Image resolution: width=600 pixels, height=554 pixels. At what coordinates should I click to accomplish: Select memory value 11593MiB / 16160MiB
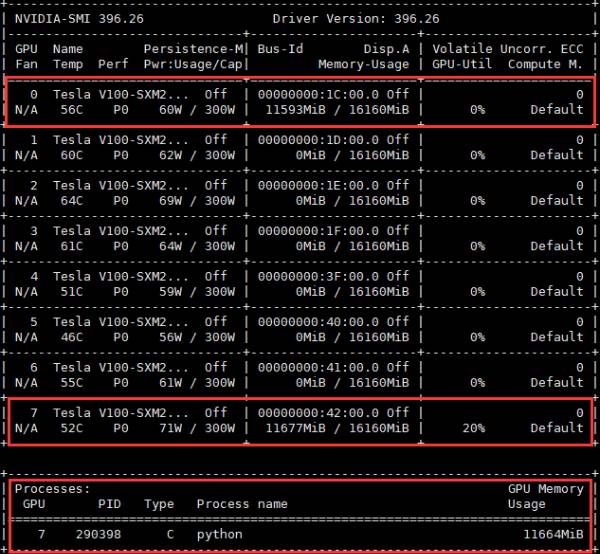tap(337, 110)
